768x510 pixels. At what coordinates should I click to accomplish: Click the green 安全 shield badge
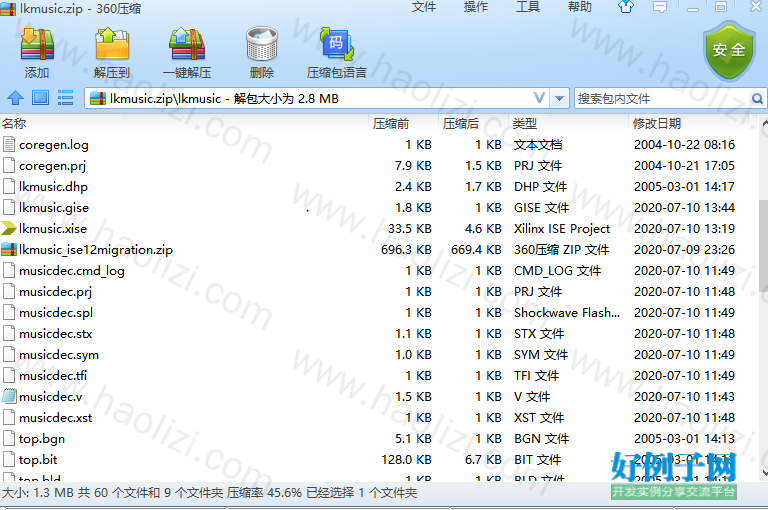click(x=729, y=51)
